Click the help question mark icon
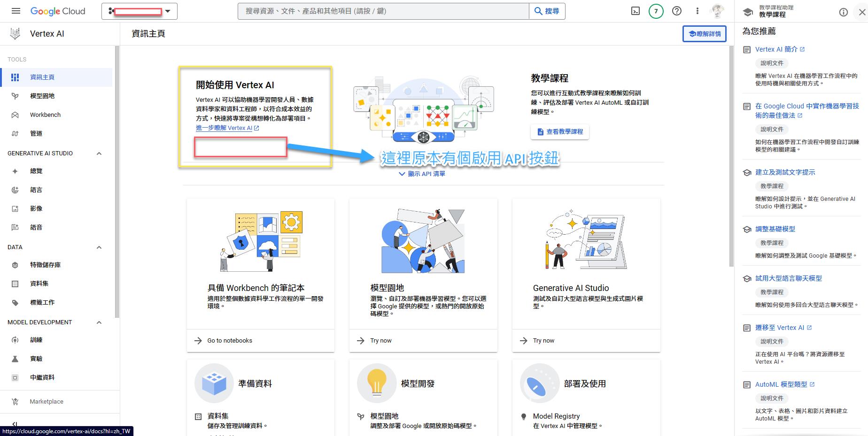 [x=676, y=11]
